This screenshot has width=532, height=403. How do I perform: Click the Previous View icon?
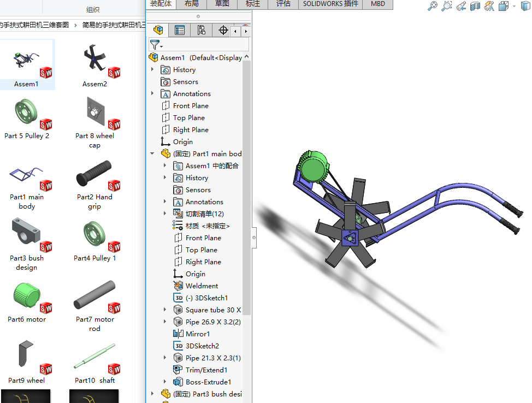(x=461, y=6)
